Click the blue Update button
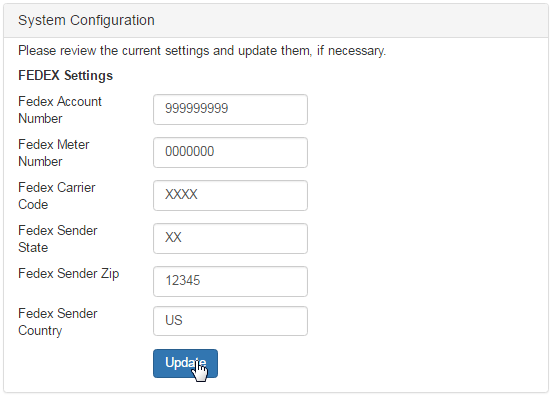This screenshot has height=396, width=553. coord(185,364)
